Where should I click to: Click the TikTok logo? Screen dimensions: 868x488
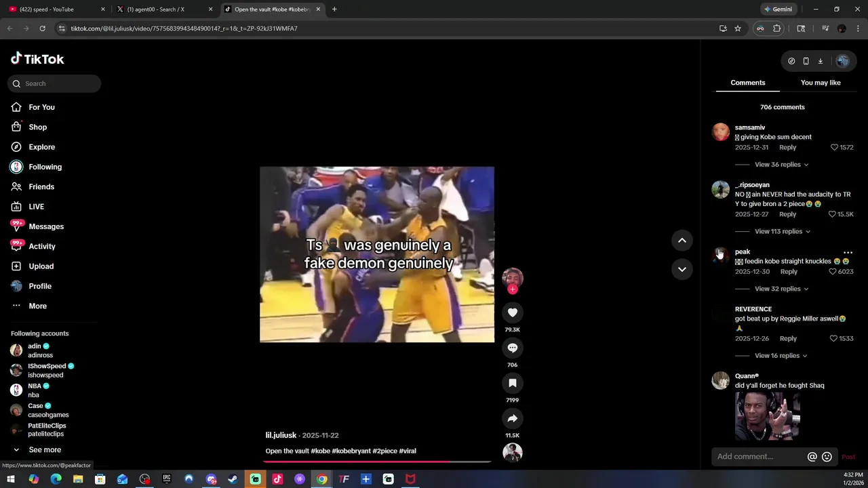coord(37,59)
